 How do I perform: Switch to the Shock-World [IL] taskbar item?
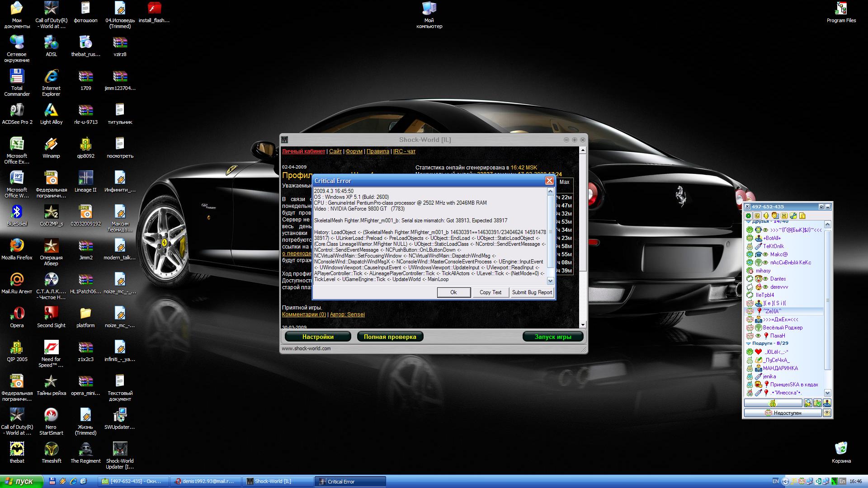[x=277, y=481]
